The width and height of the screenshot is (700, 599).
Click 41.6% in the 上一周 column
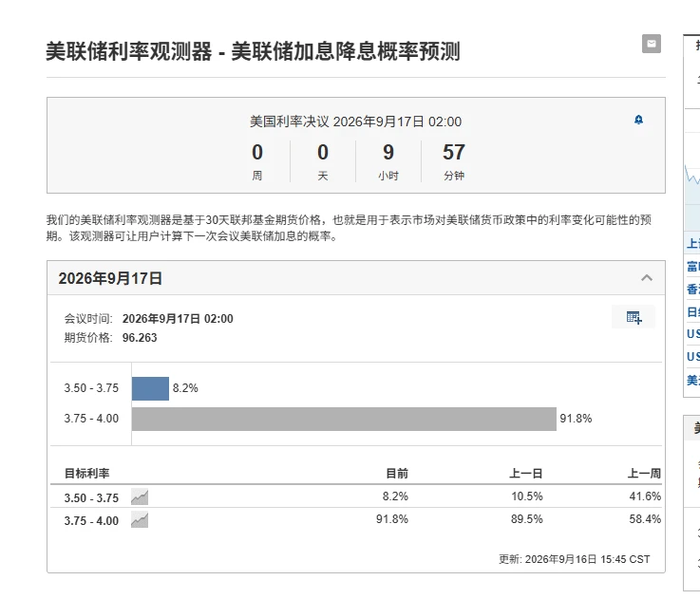(x=645, y=496)
